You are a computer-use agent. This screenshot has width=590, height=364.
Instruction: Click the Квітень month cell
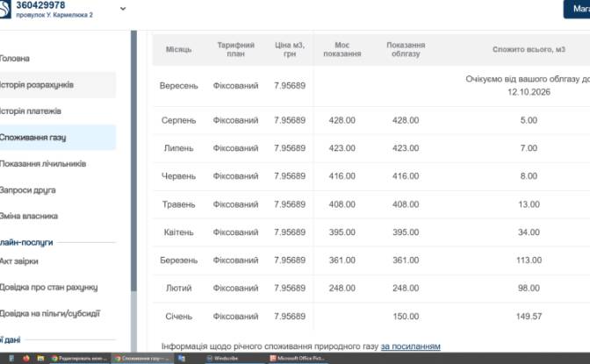pyautogui.click(x=179, y=232)
